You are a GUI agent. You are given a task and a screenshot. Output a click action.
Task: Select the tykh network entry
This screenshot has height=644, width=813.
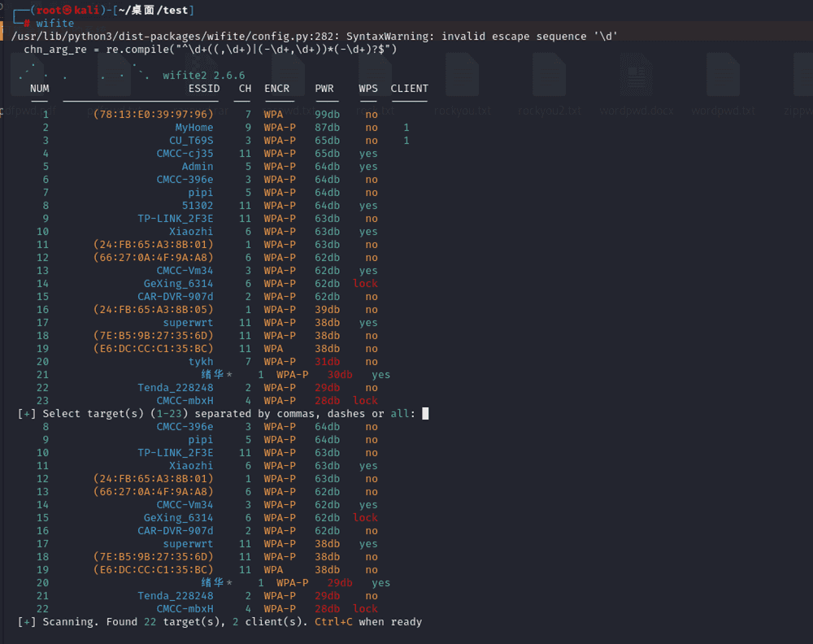201,362
